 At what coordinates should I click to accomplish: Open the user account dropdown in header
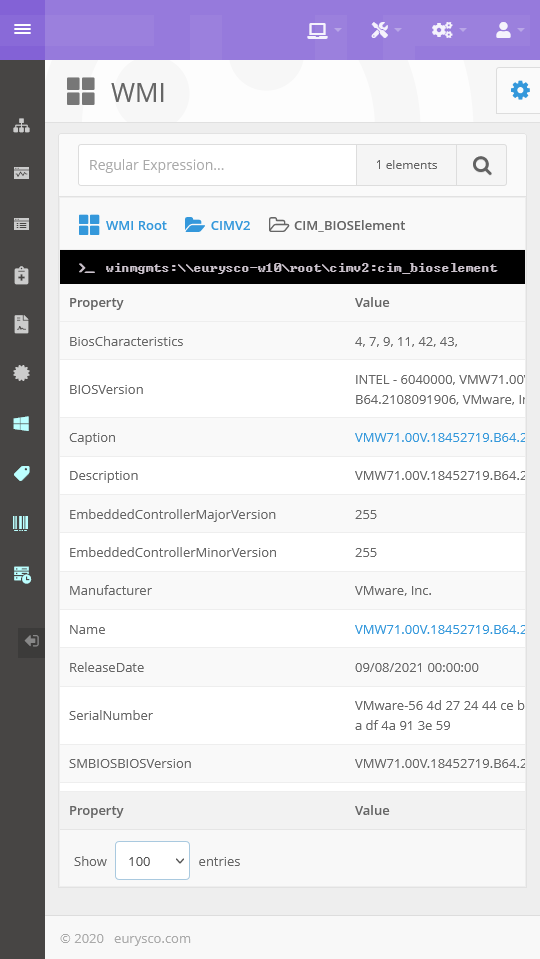pyautogui.click(x=509, y=30)
